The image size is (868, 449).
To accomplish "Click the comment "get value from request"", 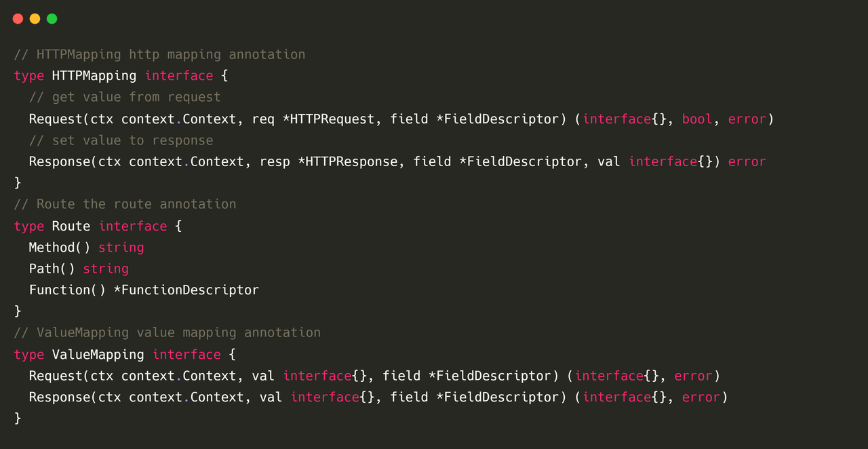I will (125, 98).
